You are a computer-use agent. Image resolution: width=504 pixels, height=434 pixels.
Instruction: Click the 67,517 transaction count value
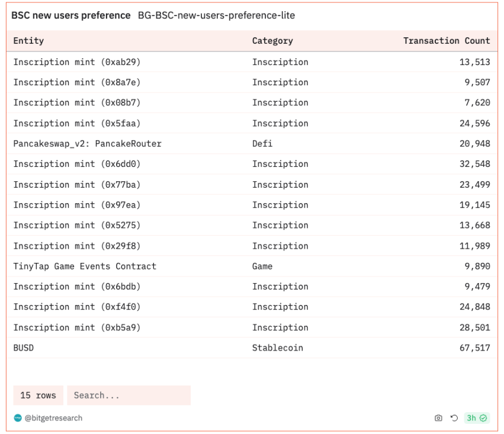[x=474, y=348]
